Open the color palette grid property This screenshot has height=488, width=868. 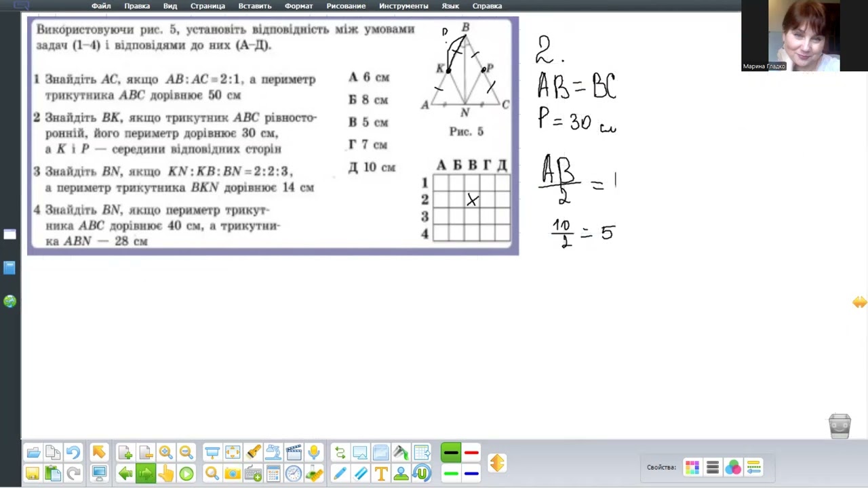click(x=692, y=467)
